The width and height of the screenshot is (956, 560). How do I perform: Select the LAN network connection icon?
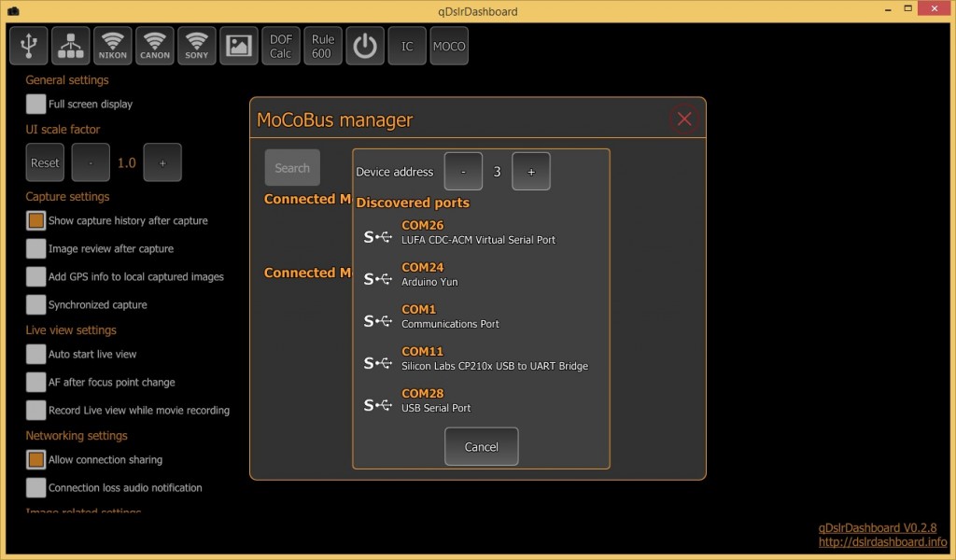[x=70, y=45]
